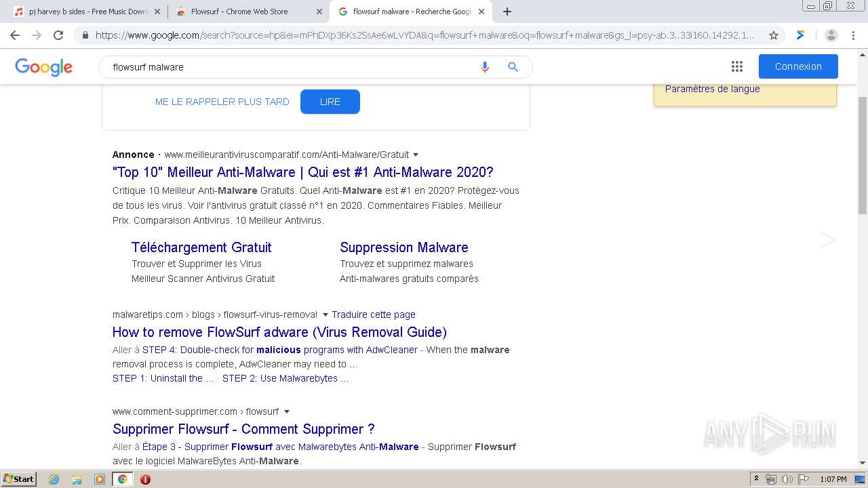The width and height of the screenshot is (868, 488).
Task: Open STEP 2: Use Malwarebytes link
Action: [285, 378]
